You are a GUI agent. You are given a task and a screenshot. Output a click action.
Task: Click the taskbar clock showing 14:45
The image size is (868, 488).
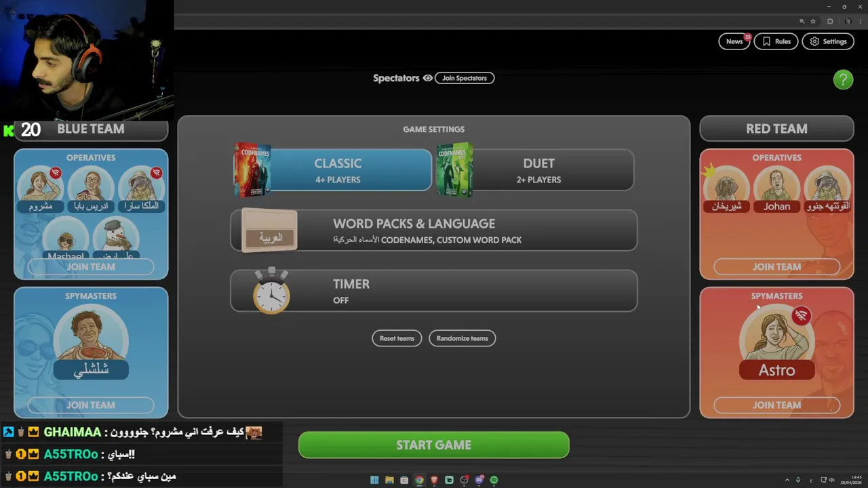coord(851,480)
